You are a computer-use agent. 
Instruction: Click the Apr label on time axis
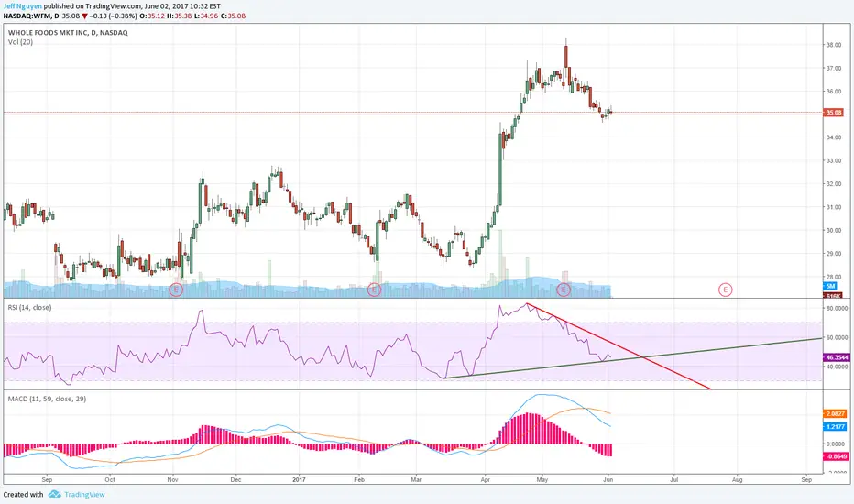(x=486, y=480)
